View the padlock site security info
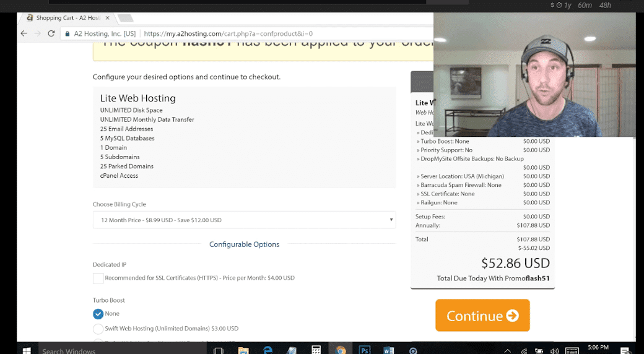 click(67, 33)
